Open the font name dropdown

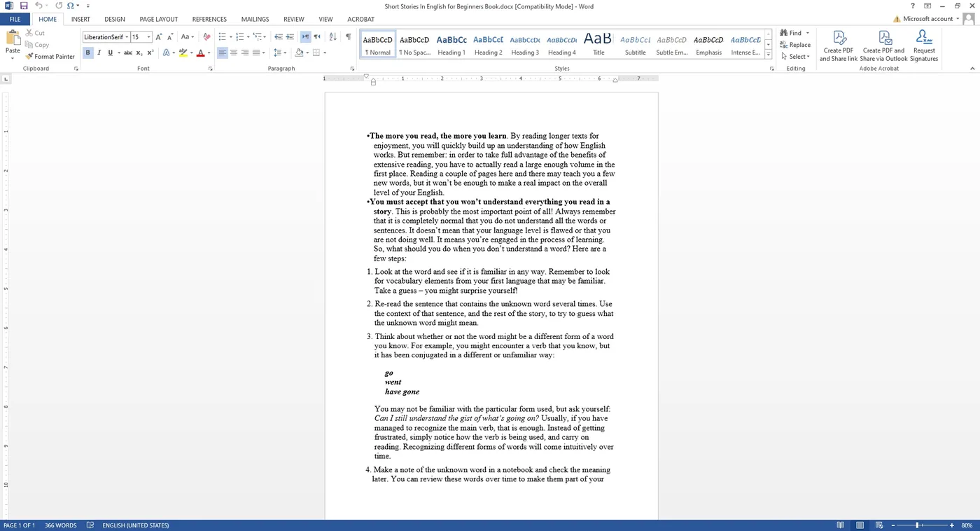(127, 37)
